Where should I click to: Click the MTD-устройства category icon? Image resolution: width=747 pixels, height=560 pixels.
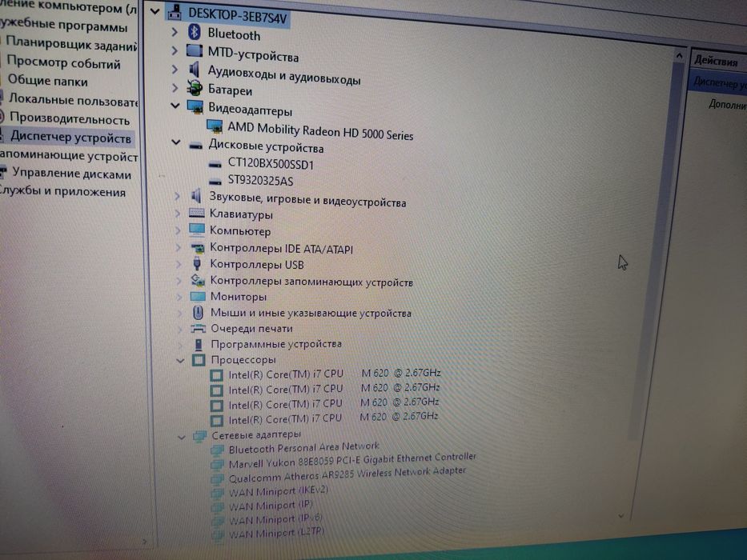(x=194, y=50)
